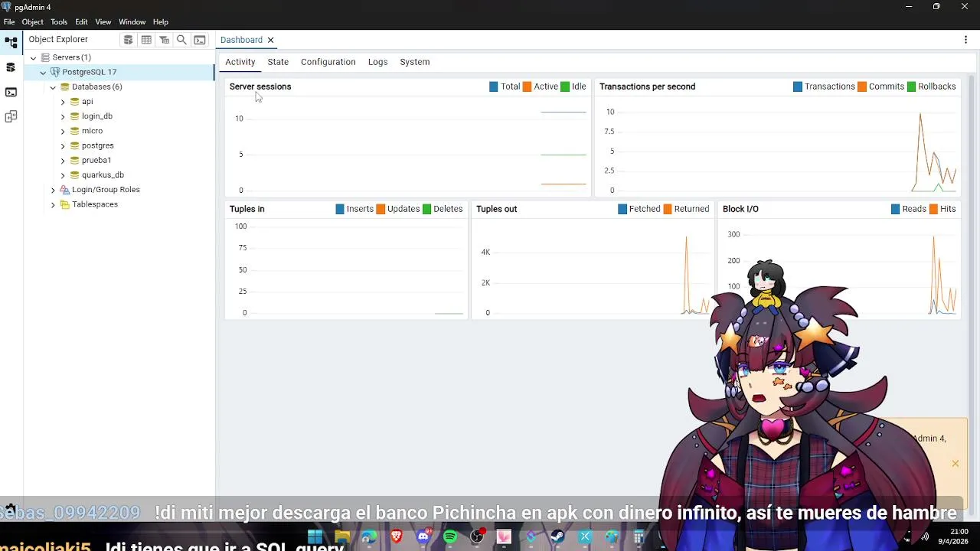980x551 pixels.
Task: Click the Deletes legend swatch in Tuples in
Action: point(426,209)
